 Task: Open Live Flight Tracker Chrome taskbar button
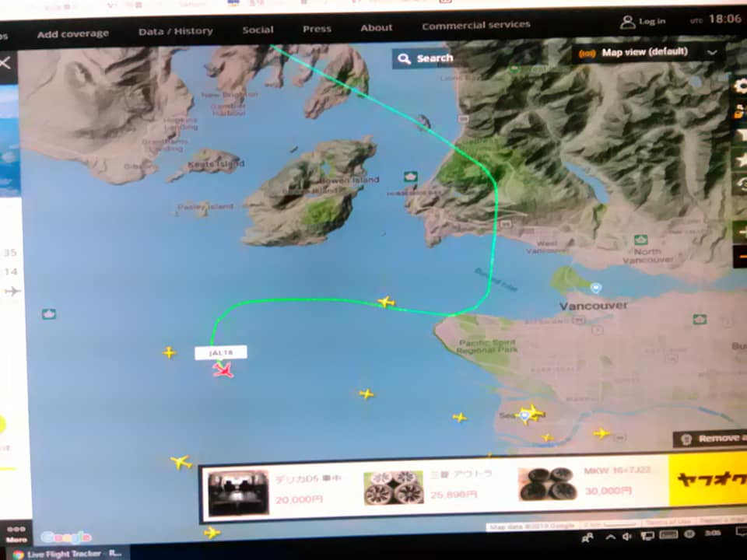67,554
